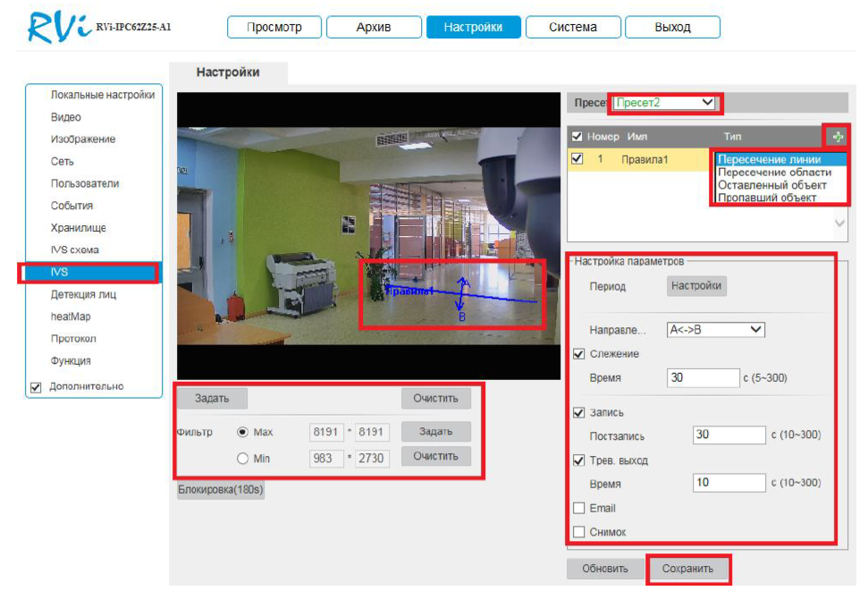Click Настройки button next to Период

696,286
